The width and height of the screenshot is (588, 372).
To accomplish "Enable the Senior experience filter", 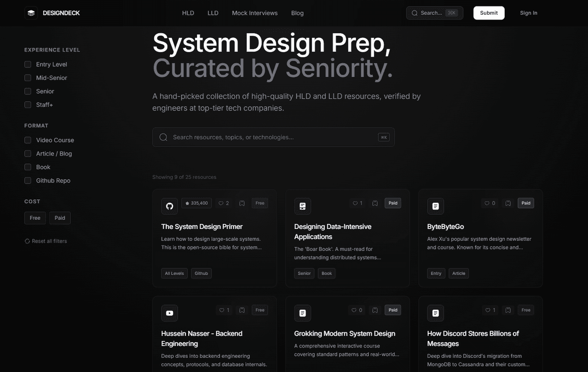I will click(28, 91).
